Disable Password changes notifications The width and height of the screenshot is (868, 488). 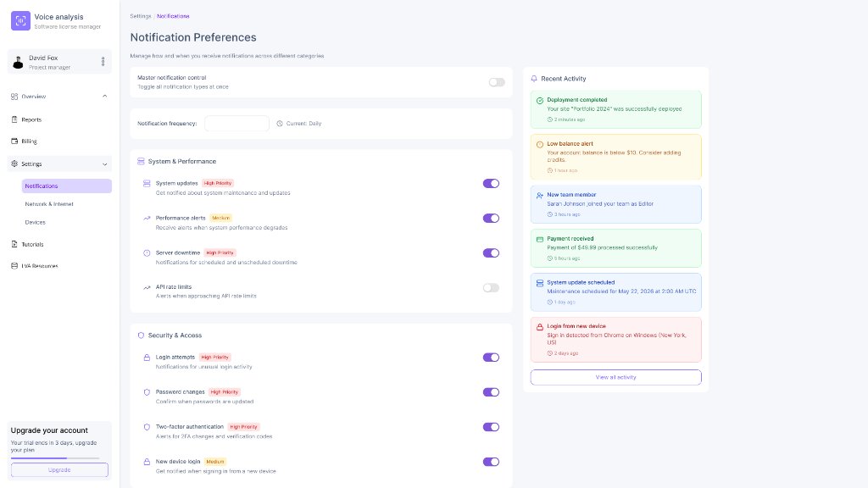click(x=491, y=392)
